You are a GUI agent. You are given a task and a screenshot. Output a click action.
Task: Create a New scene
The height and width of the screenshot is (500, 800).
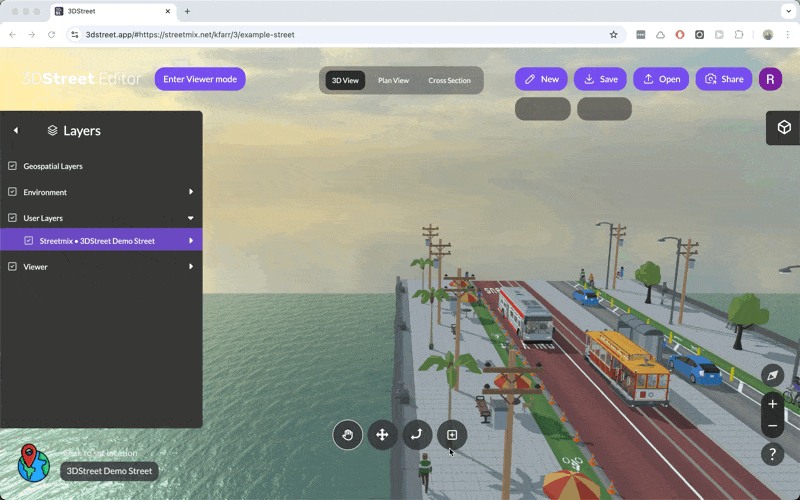[x=541, y=79]
